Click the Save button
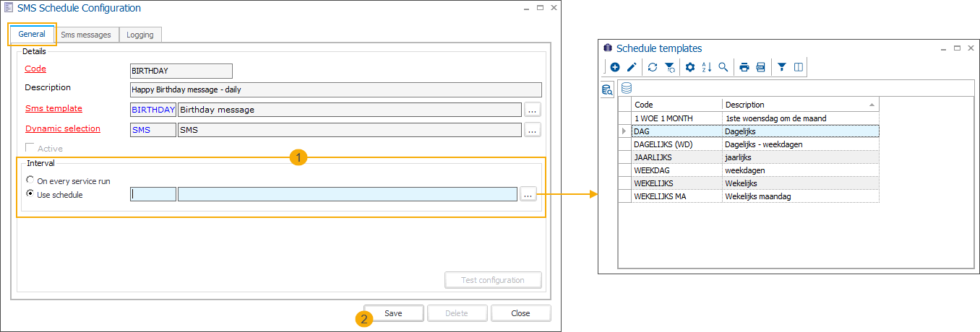The height and width of the screenshot is (332, 980). tap(393, 313)
